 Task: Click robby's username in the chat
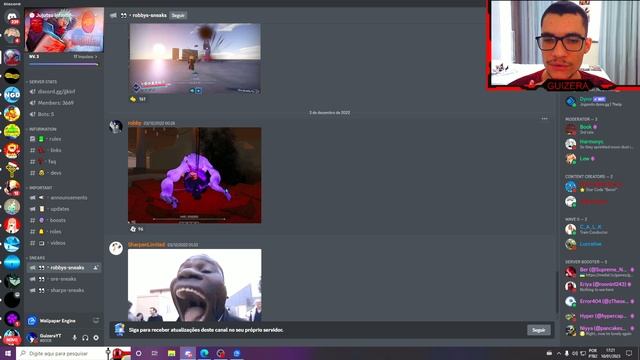[x=134, y=123]
